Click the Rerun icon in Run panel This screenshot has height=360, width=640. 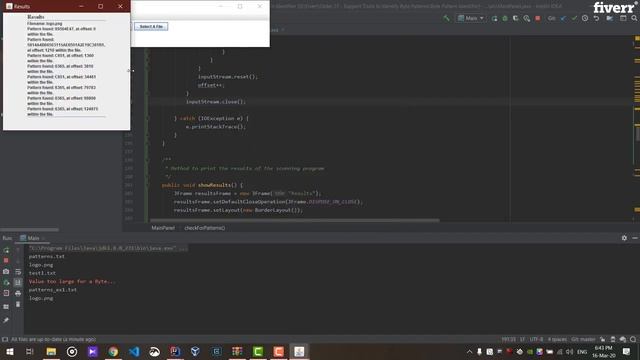6,250
